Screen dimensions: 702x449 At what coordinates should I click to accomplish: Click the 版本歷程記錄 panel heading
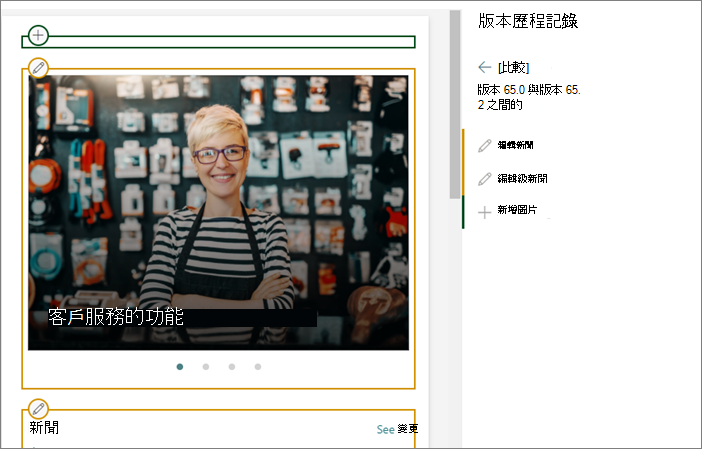528,21
